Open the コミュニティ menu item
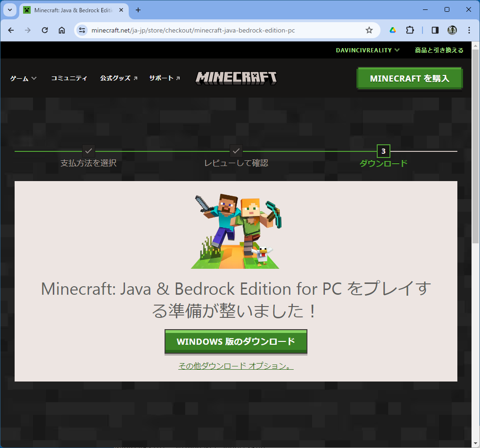This screenshot has width=480, height=448. pyautogui.click(x=69, y=78)
